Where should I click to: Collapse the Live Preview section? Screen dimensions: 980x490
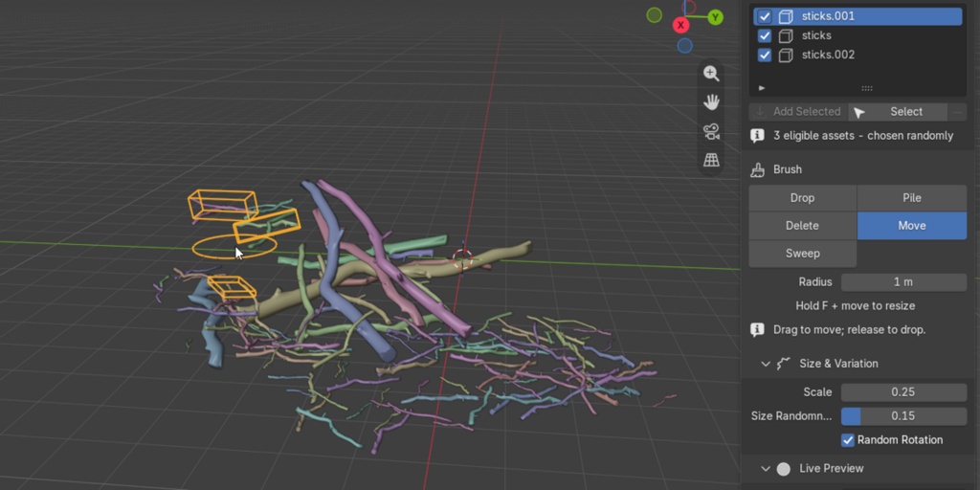pyautogui.click(x=766, y=469)
